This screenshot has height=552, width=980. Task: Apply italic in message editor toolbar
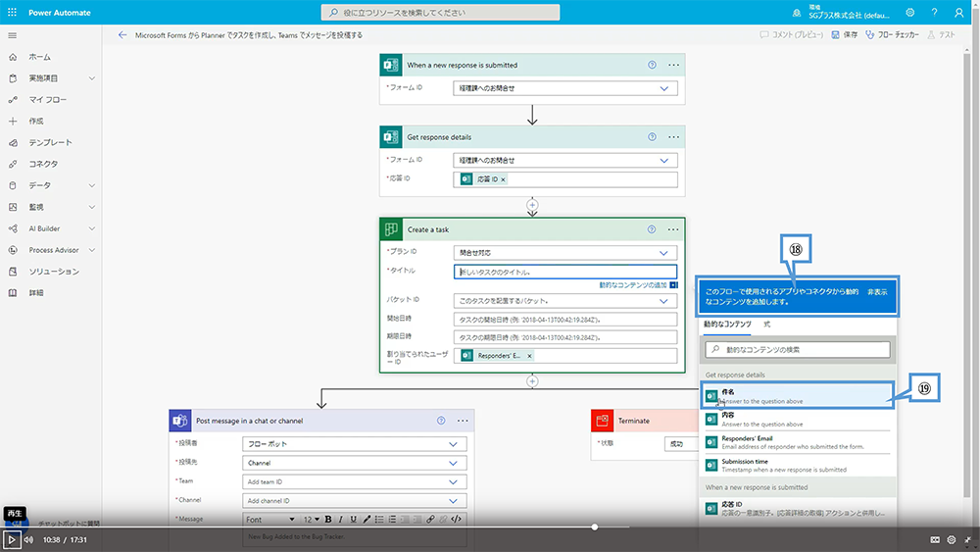click(x=341, y=520)
